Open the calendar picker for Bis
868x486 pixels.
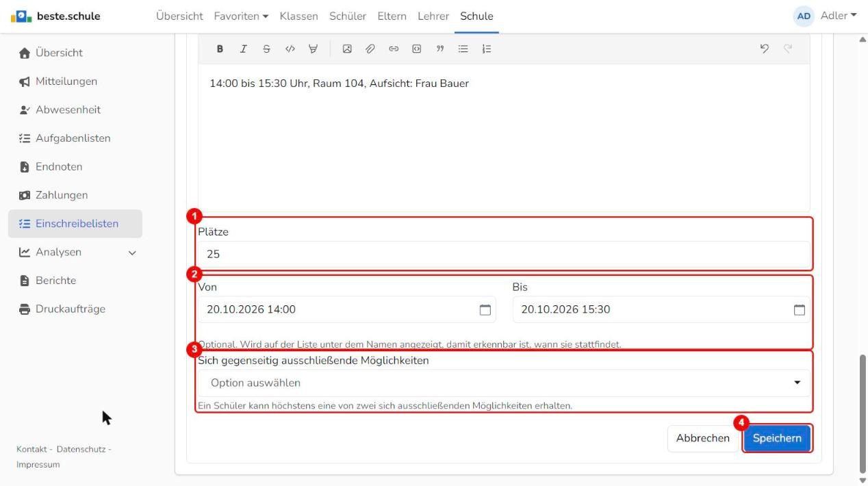[x=799, y=309]
